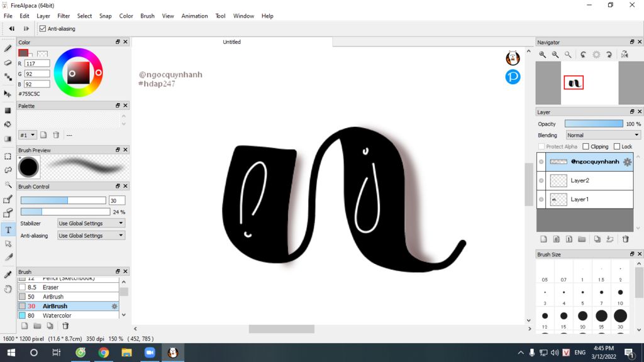
Task: Click the R color value field
Action: [37, 63]
